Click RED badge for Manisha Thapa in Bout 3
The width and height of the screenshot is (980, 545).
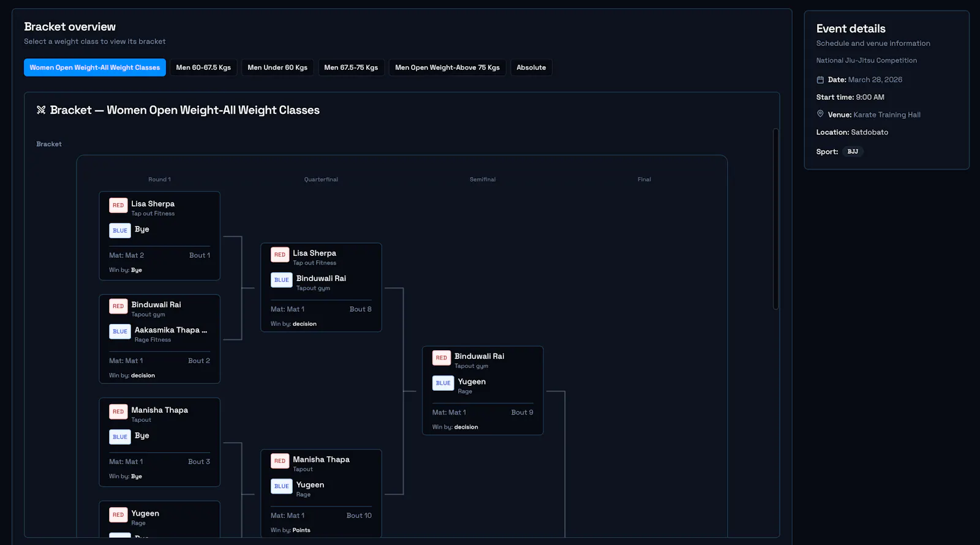click(118, 412)
